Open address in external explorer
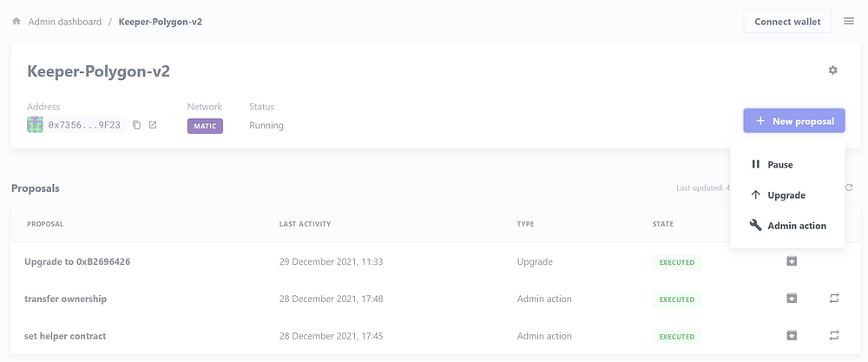 [153, 125]
